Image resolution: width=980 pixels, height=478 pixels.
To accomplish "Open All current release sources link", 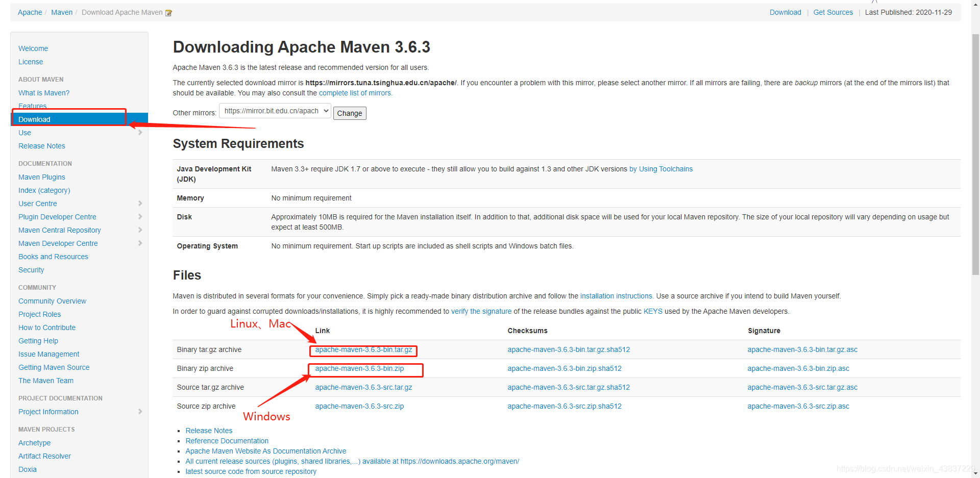I will [x=352, y=461].
